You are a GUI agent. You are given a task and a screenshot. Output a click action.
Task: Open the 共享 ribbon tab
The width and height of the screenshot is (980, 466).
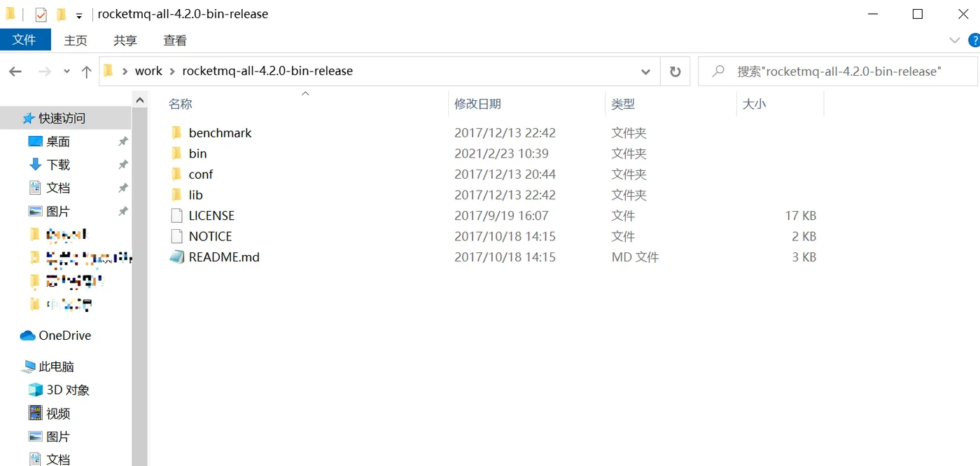tap(125, 41)
